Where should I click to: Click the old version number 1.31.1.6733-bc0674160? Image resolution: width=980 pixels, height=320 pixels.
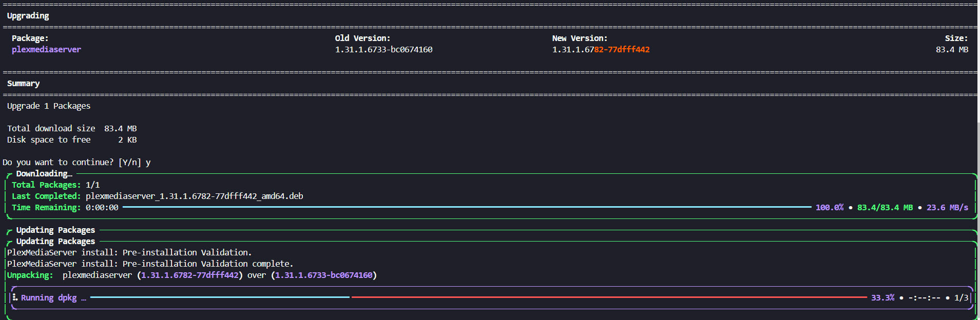click(383, 50)
